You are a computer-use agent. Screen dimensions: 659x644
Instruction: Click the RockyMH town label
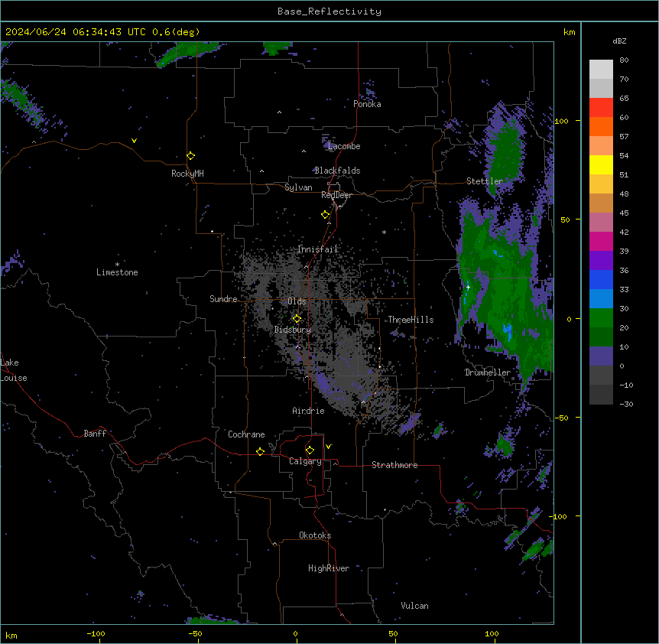click(x=187, y=174)
